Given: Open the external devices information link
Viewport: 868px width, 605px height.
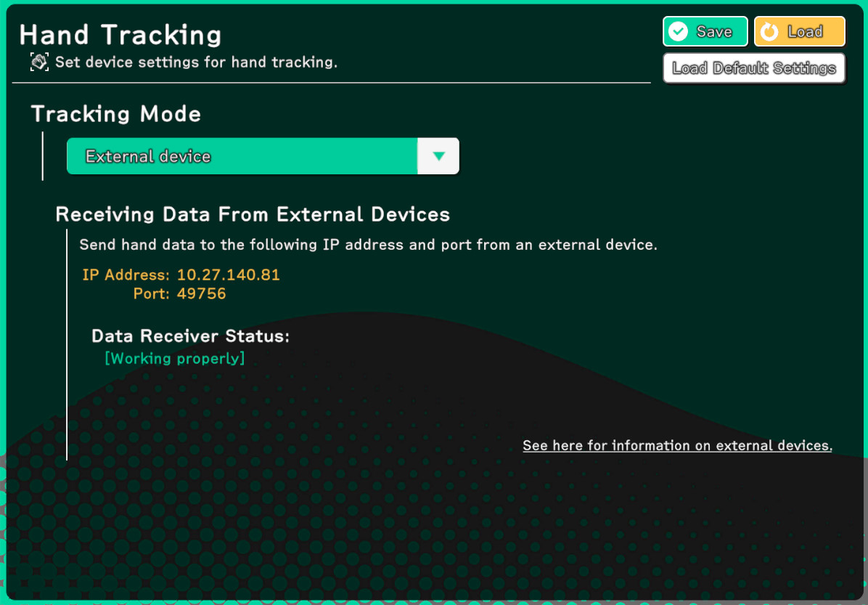Looking at the screenshot, I should pyautogui.click(x=677, y=445).
